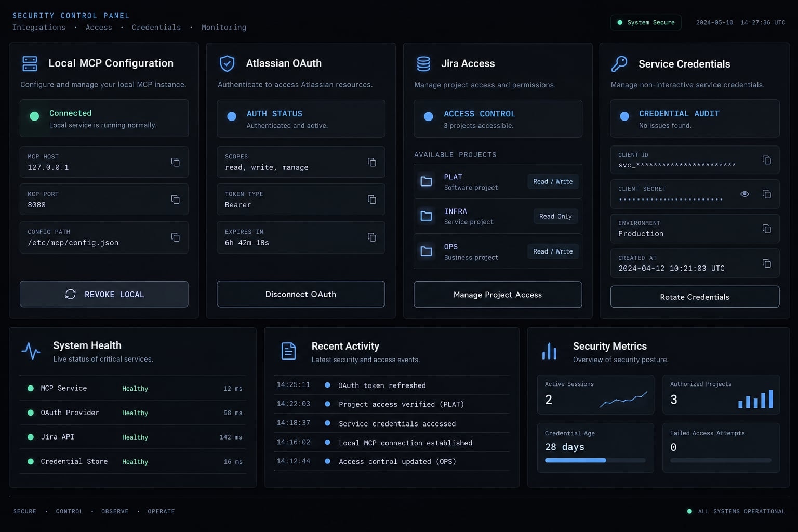Copy the MCP Port value
Image resolution: width=798 pixels, height=532 pixels.
point(176,199)
